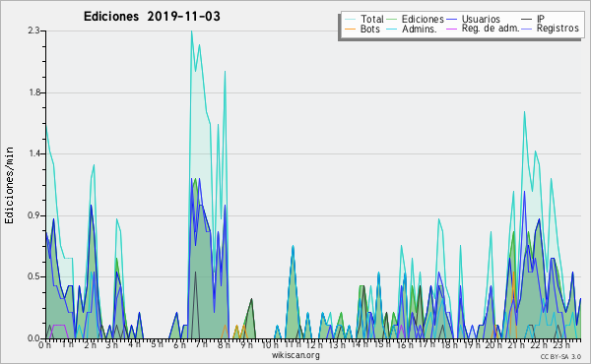Click the 'CC BY-SA 3.0' license text

[x=560, y=357]
